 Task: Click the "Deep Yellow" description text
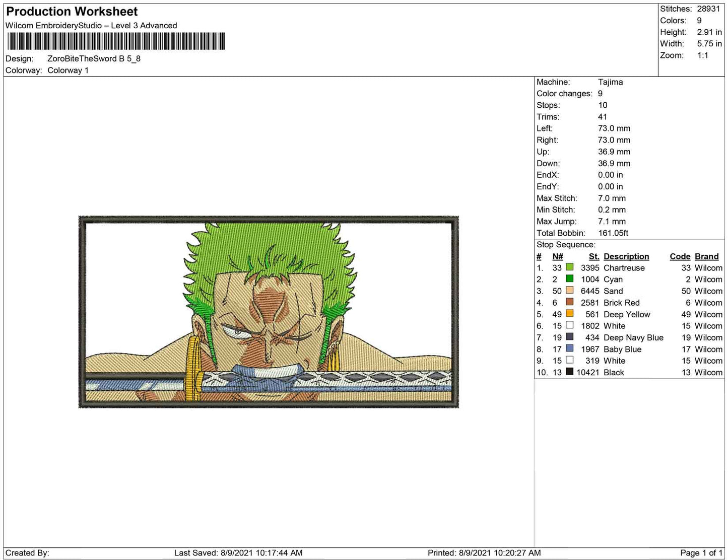click(x=627, y=314)
